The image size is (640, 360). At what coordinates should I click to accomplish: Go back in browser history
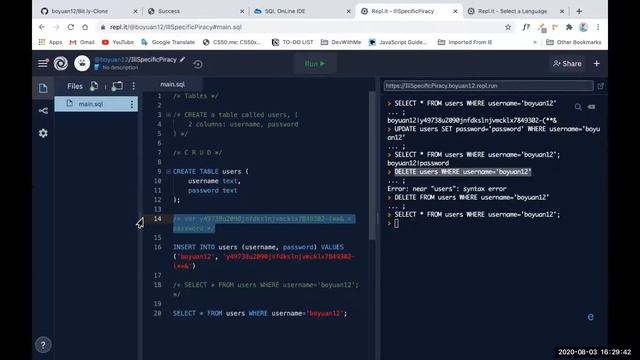[42, 27]
